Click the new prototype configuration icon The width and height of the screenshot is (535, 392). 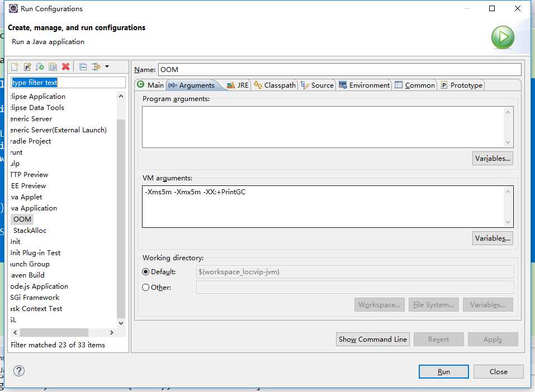pyautogui.click(x=27, y=67)
